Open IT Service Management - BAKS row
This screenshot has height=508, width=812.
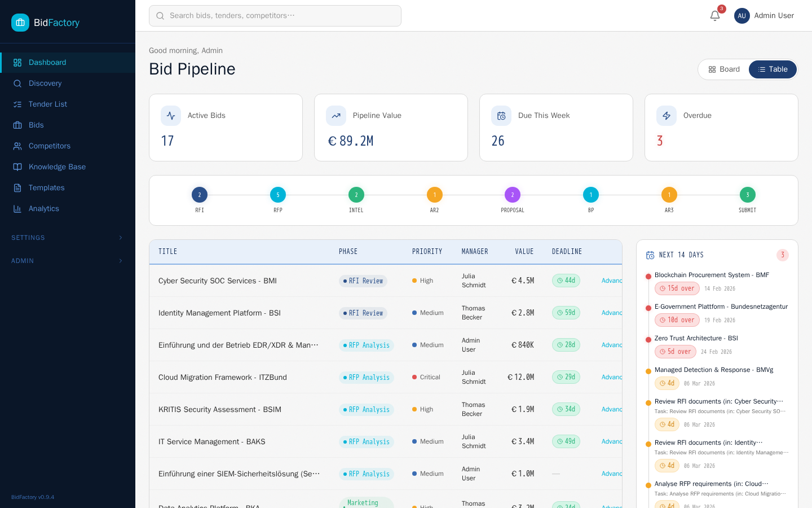coord(386,441)
